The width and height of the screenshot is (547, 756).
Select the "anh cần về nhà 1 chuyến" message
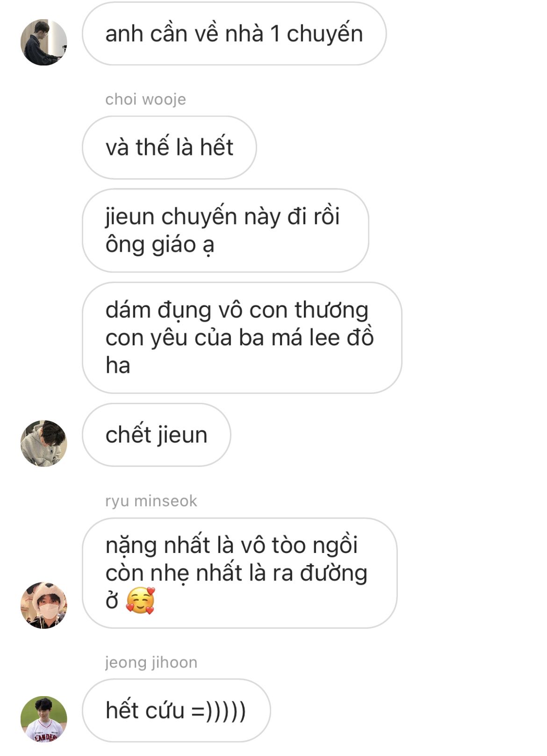point(234,34)
